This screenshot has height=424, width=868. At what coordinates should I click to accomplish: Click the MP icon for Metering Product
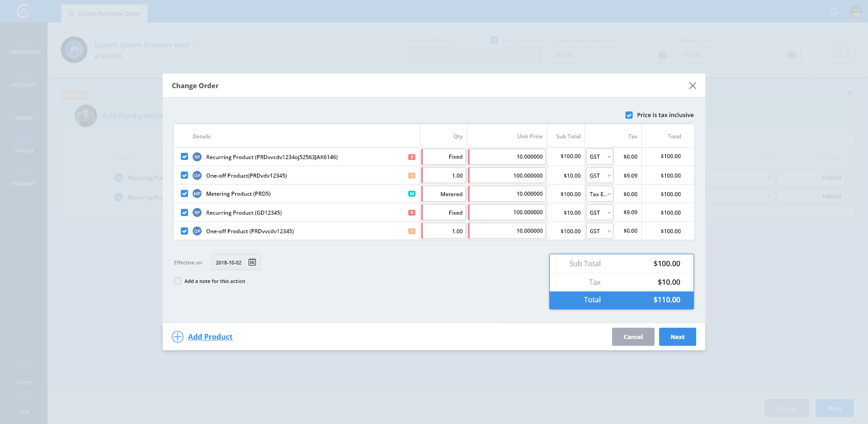197,194
